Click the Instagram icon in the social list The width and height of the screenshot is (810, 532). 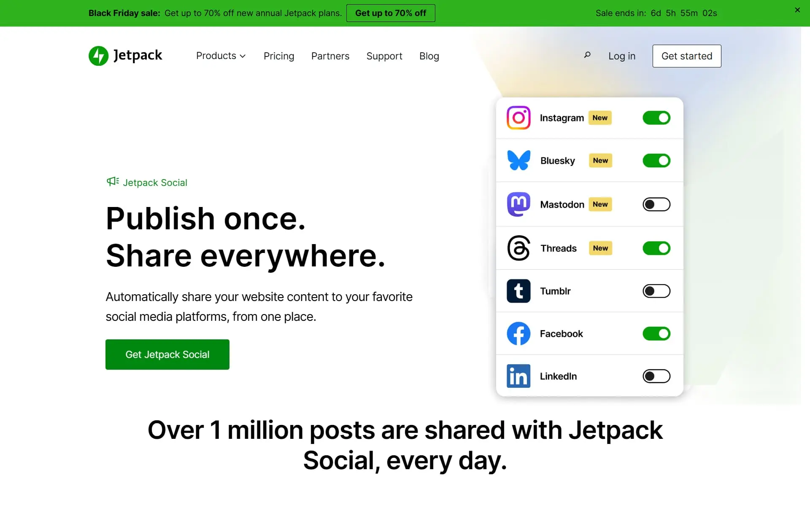pyautogui.click(x=518, y=118)
